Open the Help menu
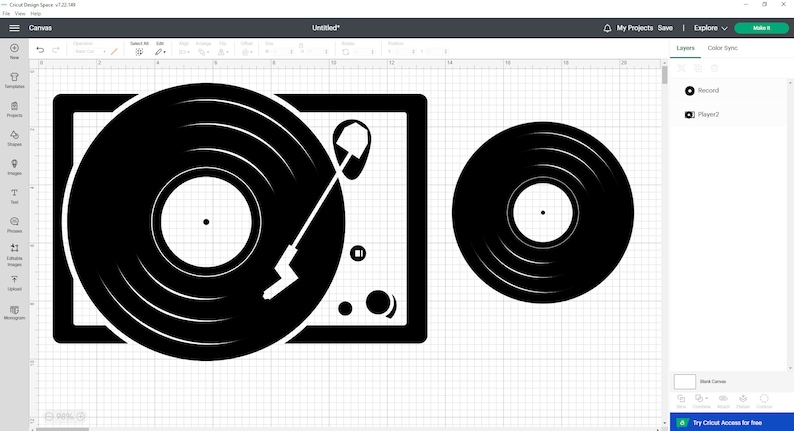Image resolution: width=794 pixels, height=431 pixels. tap(35, 14)
